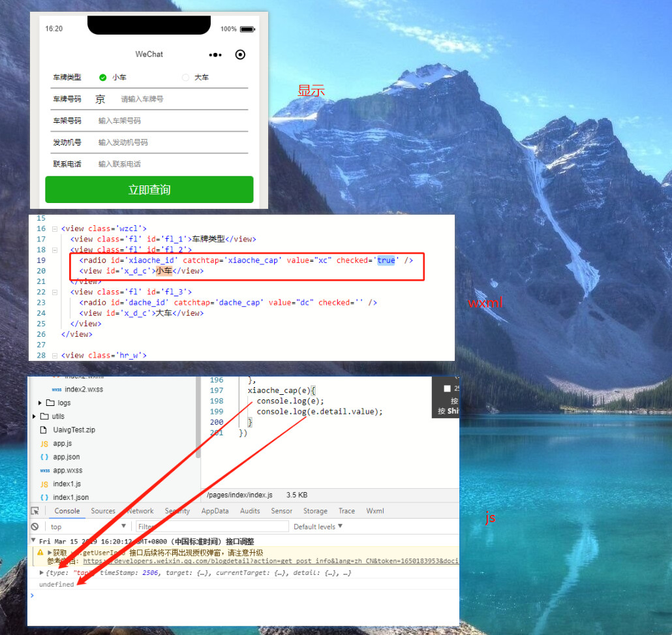Tick the checkbox in the dark tooltip panel
The height and width of the screenshot is (635, 672).
coord(447,388)
